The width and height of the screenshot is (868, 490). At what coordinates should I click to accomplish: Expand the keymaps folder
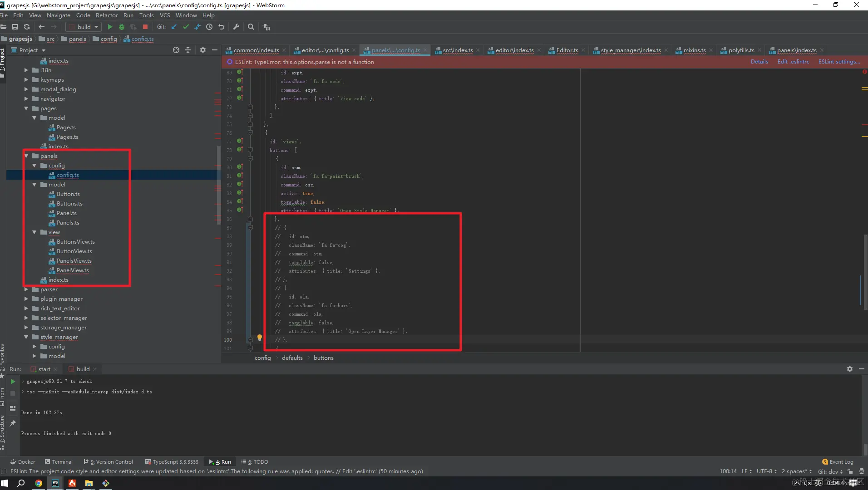(26, 80)
